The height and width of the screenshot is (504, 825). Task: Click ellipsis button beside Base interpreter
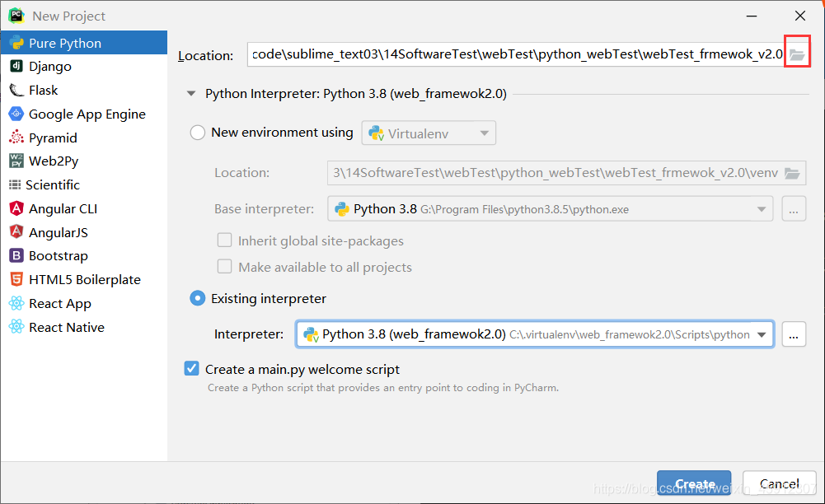794,209
